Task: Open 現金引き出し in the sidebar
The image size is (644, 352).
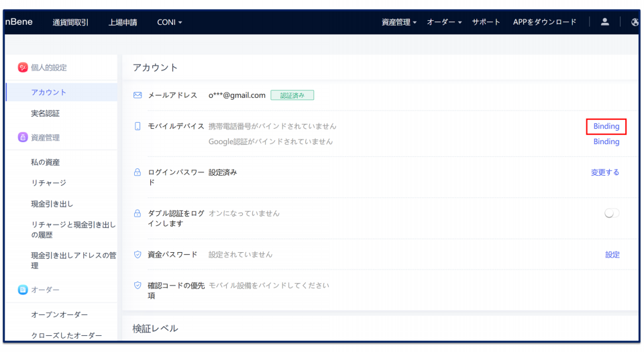Action: click(52, 204)
